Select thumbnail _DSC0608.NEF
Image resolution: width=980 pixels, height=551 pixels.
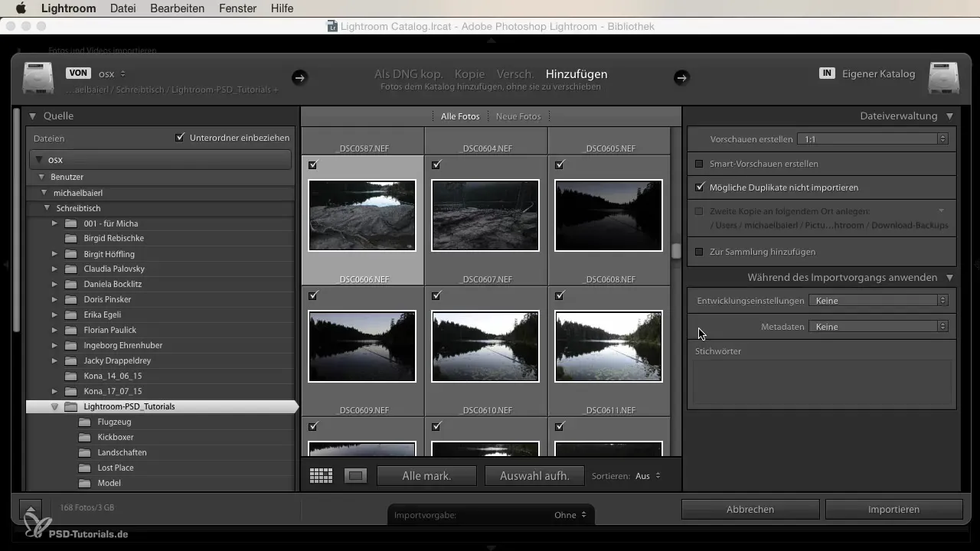pos(609,215)
